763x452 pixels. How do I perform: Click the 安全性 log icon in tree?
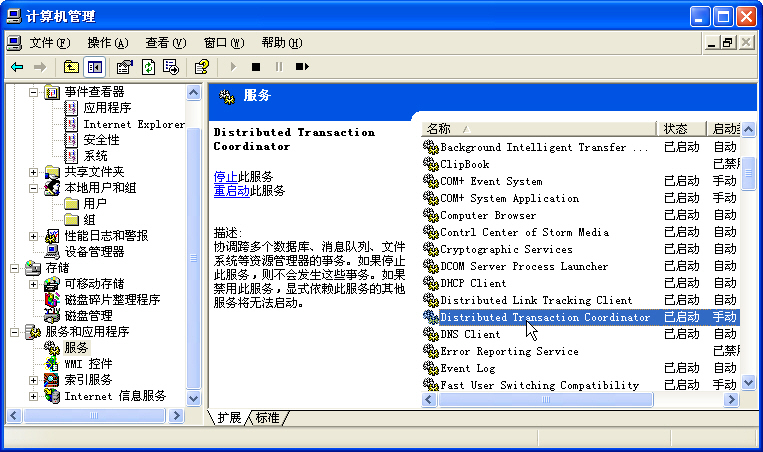tap(72, 140)
